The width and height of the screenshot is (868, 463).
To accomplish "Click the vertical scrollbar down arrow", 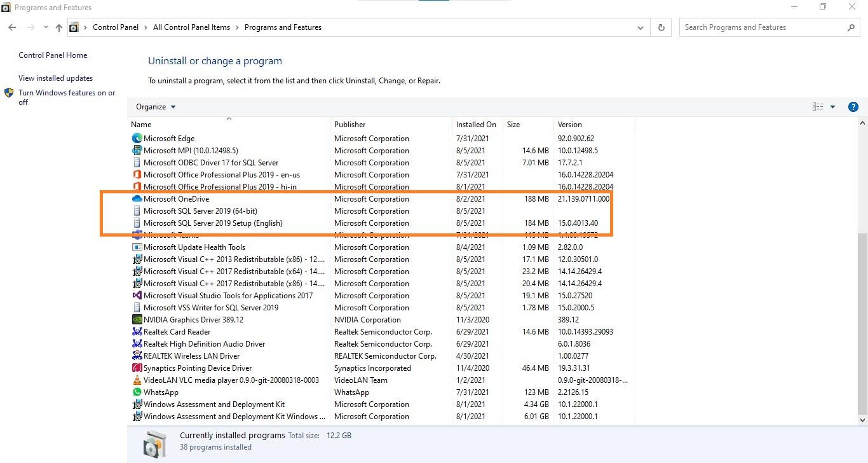I will tap(862, 420).
